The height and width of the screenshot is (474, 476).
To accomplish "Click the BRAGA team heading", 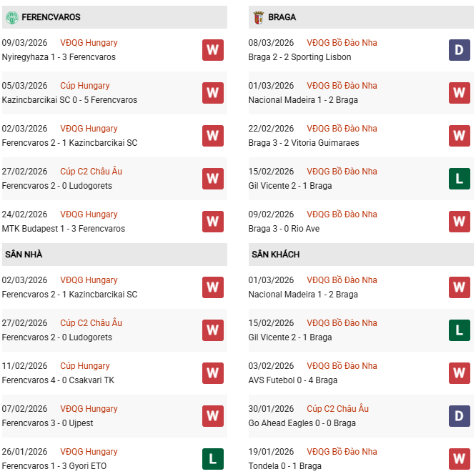I will [282, 17].
